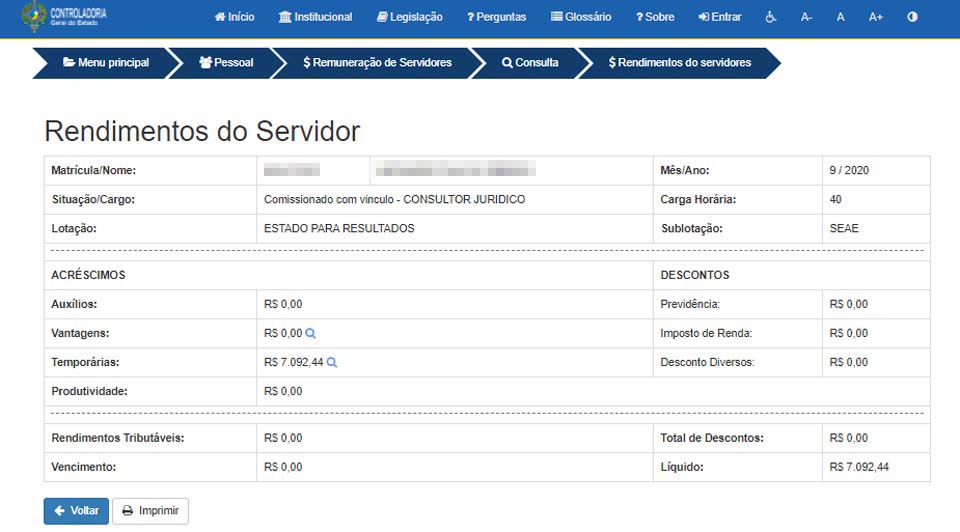Open the Sobre page
Screen dimensions: 960x532
click(655, 17)
